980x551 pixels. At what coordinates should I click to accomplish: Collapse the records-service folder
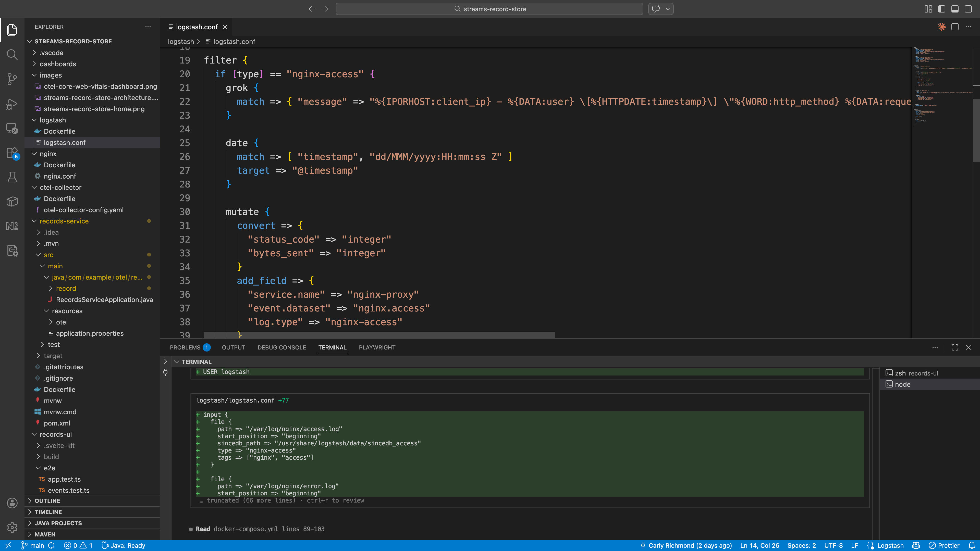pyautogui.click(x=64, y=221)
